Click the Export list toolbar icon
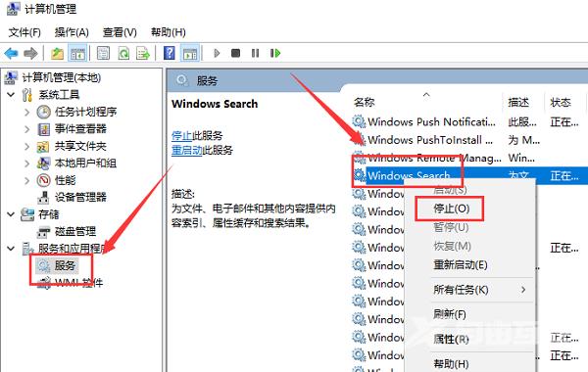588x372 pixels. [x=143, y=53]
